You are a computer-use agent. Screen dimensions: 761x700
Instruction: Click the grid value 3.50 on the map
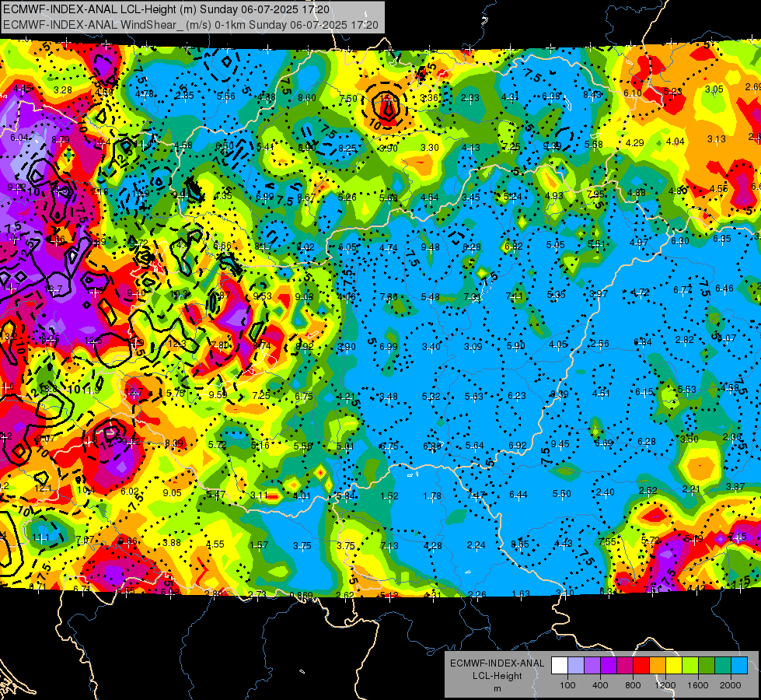(x=689, y=439)
